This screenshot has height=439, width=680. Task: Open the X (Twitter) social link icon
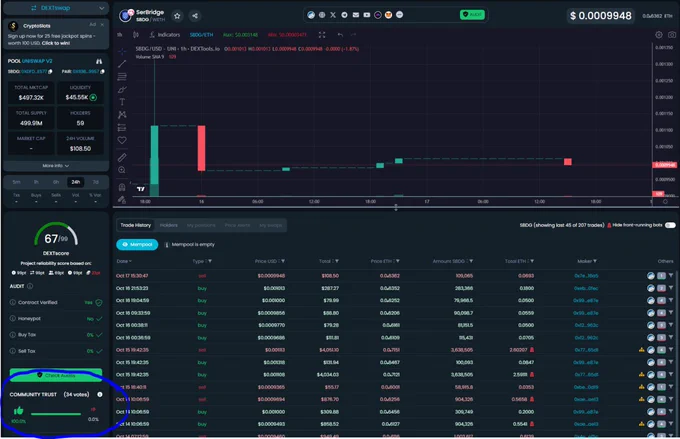(333, 15)
